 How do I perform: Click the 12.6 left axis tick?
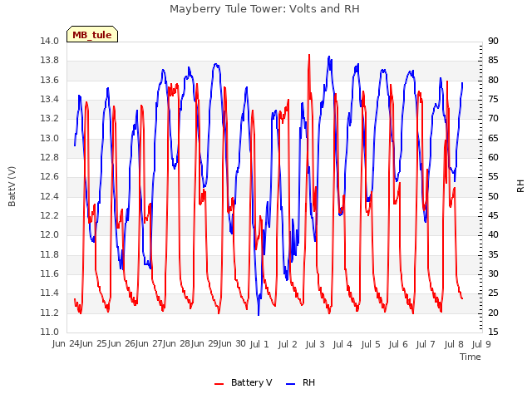click(50, 177)
